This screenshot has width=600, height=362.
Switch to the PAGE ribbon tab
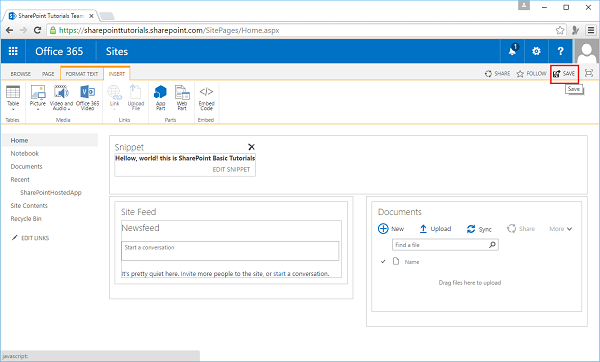(x=48, y=74)
